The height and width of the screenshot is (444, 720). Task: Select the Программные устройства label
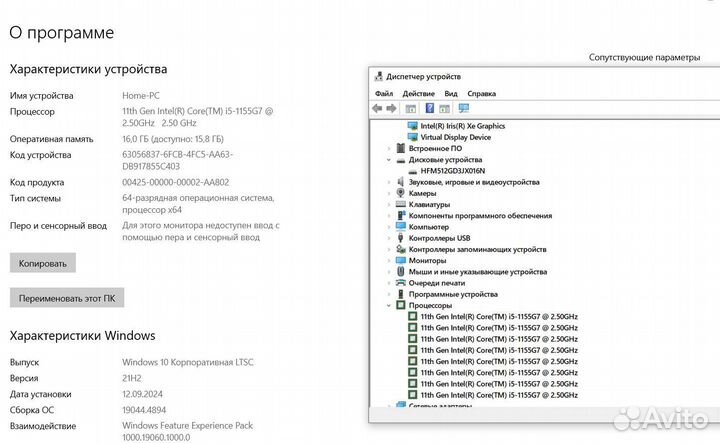pyautogui.click(x=453, y=294)
